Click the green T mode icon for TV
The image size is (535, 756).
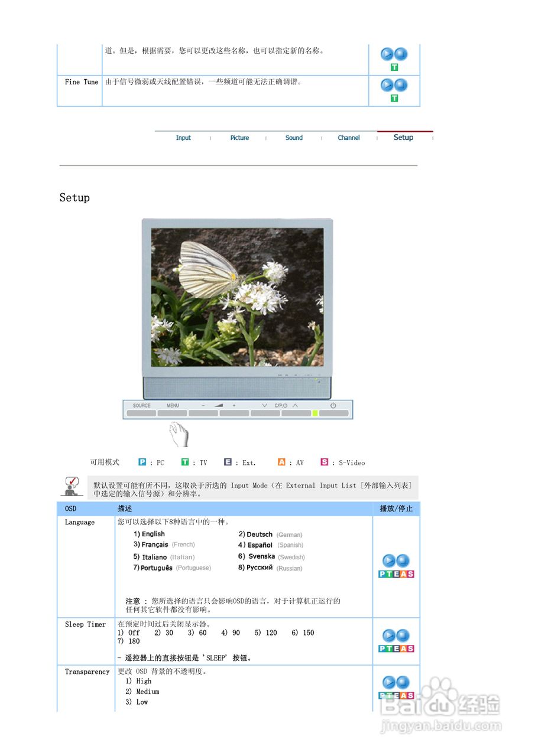coord(185,462)
